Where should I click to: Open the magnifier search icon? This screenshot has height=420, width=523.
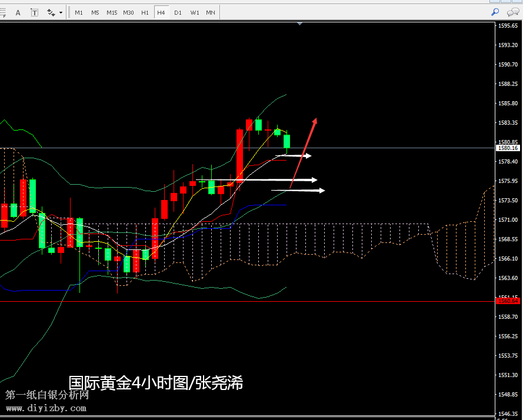[495, 12]
